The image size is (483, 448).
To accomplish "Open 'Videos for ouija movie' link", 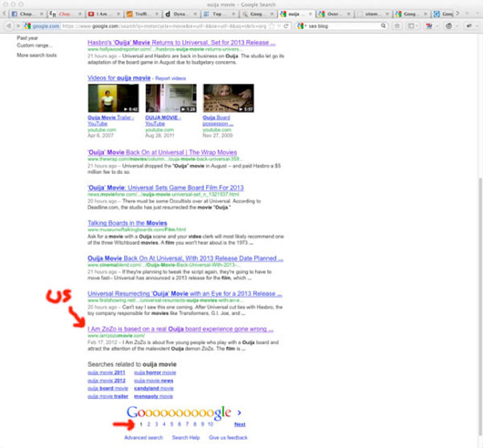I will (118, 77).
